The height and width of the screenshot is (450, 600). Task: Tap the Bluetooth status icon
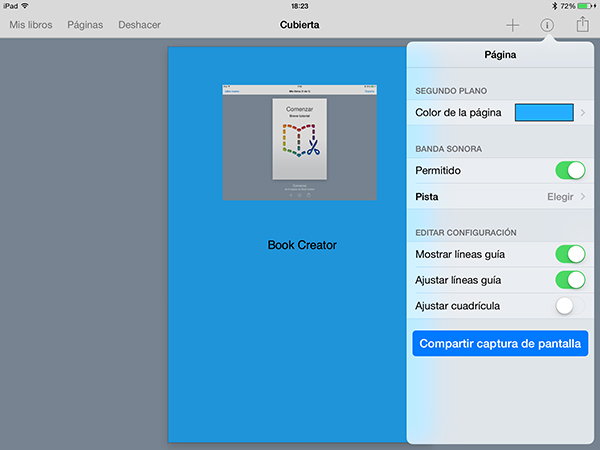[x=554, y=6]
